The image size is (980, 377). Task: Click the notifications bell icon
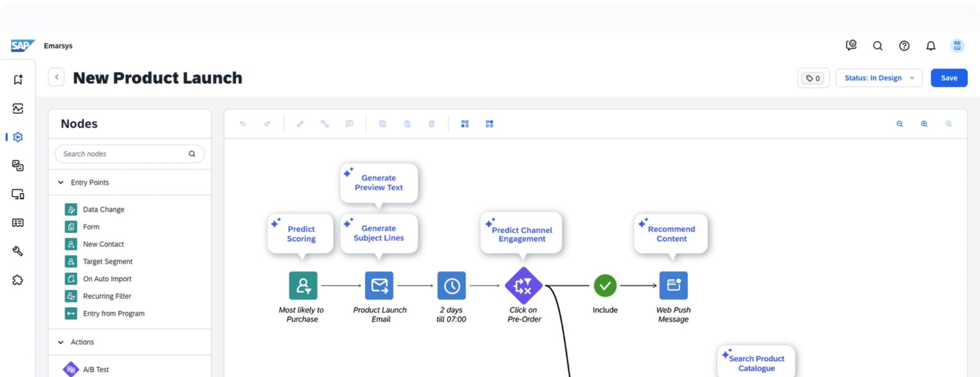931,46
